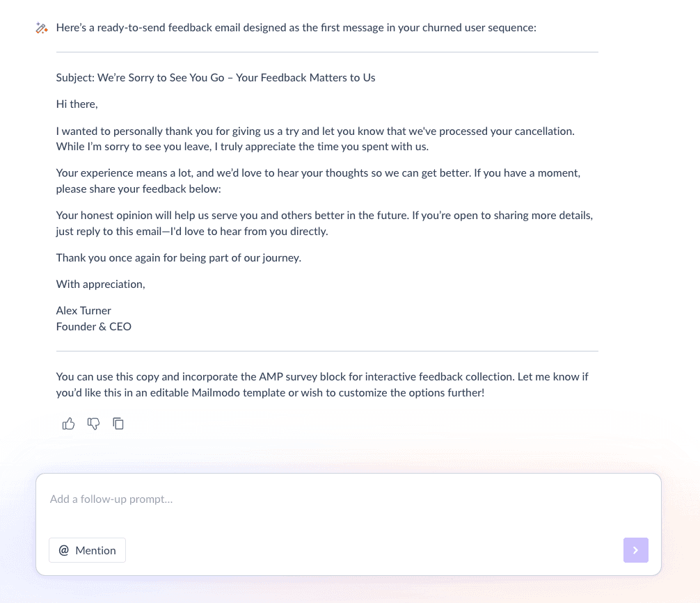Select the sparkle assistant icon beside the intro text
This screenshot has height=603, width=700.
tap(41, 27)
